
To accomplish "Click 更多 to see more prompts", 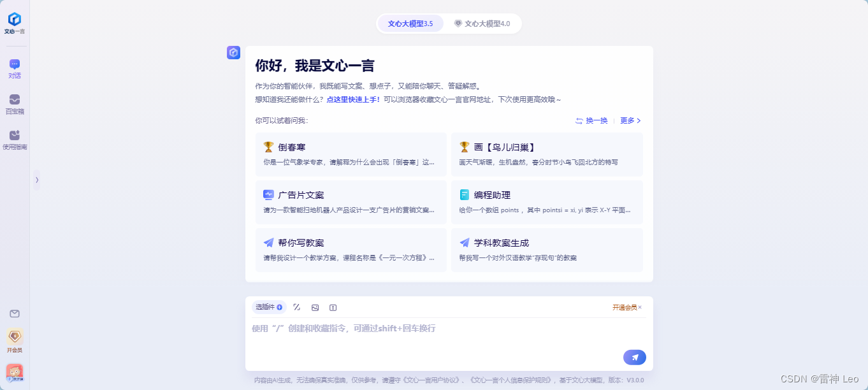I will 630,120.
